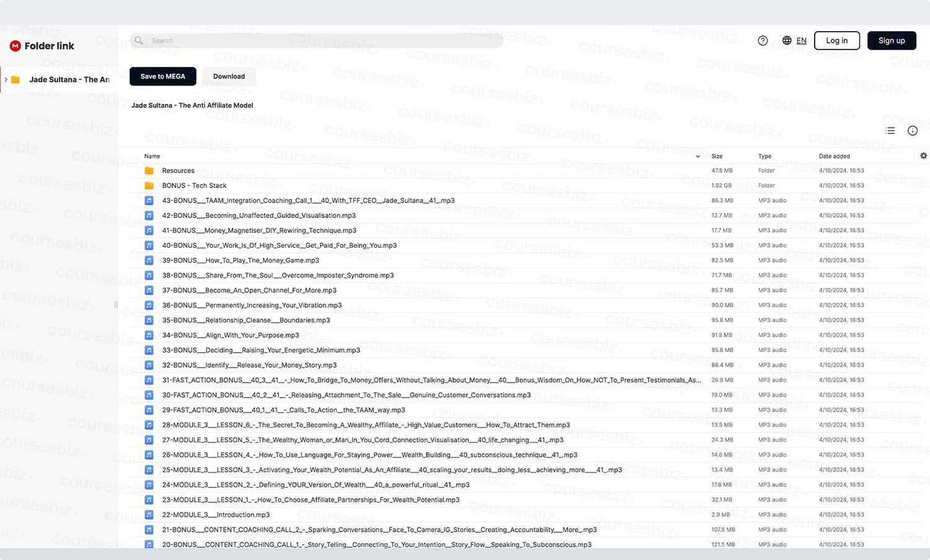Click audio icon of 37-BONUS Open Channel file
Screen dimensions: 930x560
149,290
